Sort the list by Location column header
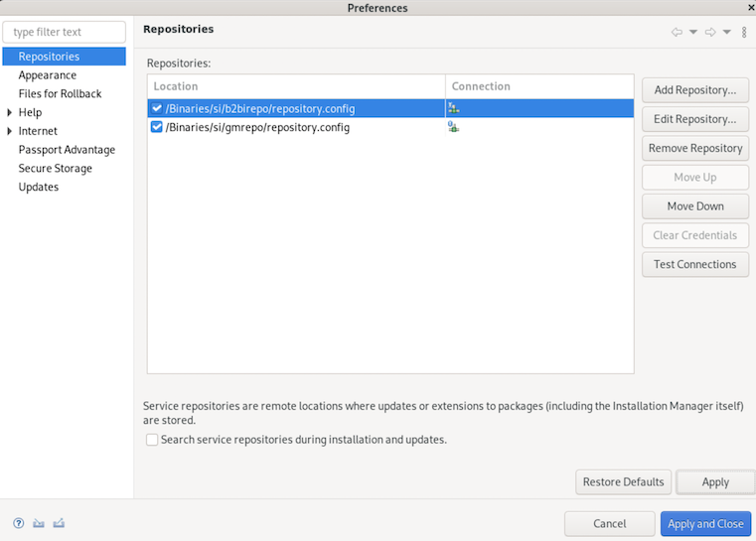This screenshot has width=756, height=541. click(295, 86)
